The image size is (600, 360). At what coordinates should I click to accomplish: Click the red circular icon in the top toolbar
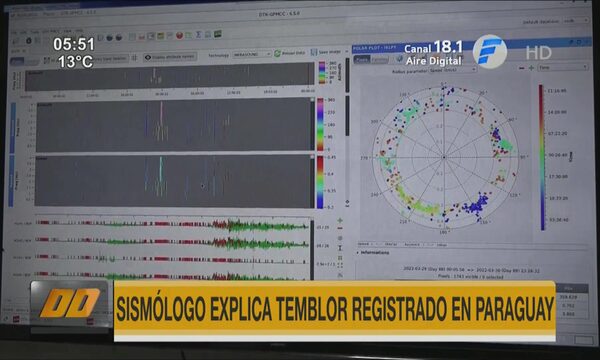[179, 36]
